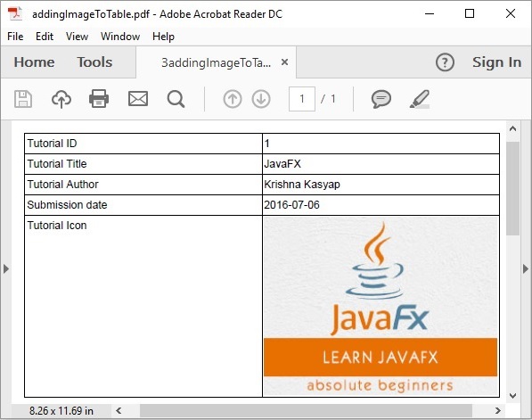Image resolution: width=532 pixels, height=420 pixels.
Task: Switch to the Tools tab
Action: click(94, 62)
